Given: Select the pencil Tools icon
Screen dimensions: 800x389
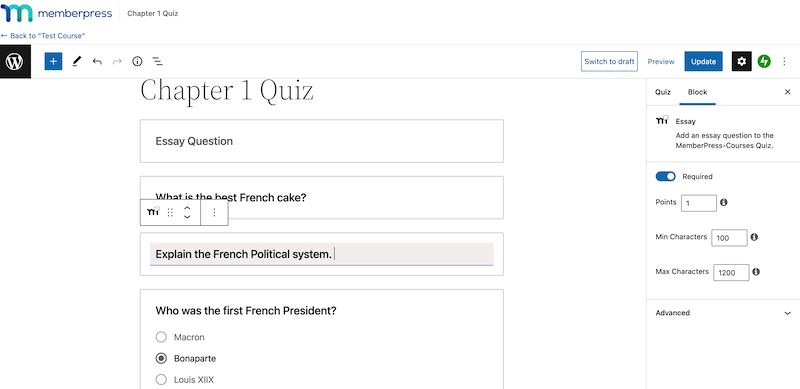Looking at the screenshot, I should click(77, 61).
